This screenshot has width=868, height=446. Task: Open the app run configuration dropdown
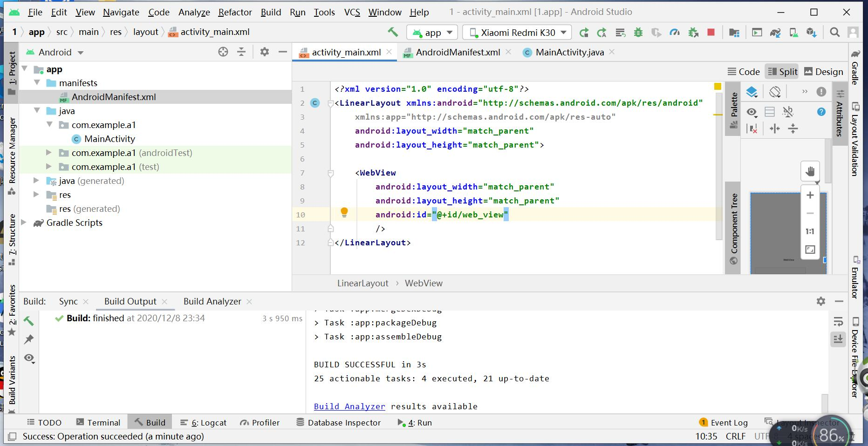coord(431,33)
